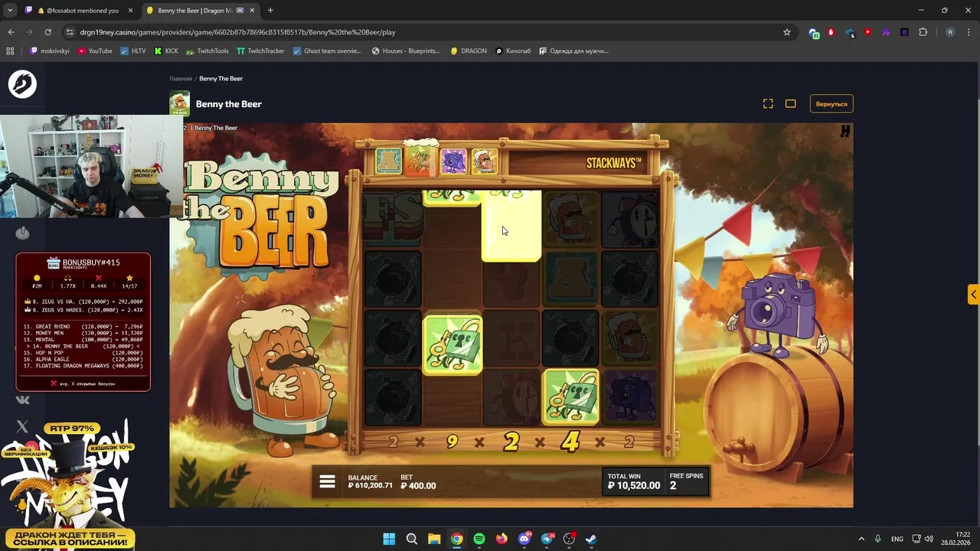Switch the game to theater view
The width and height of the screenshot is (980, 551).
pyautogui.click(x=791, y=103)
